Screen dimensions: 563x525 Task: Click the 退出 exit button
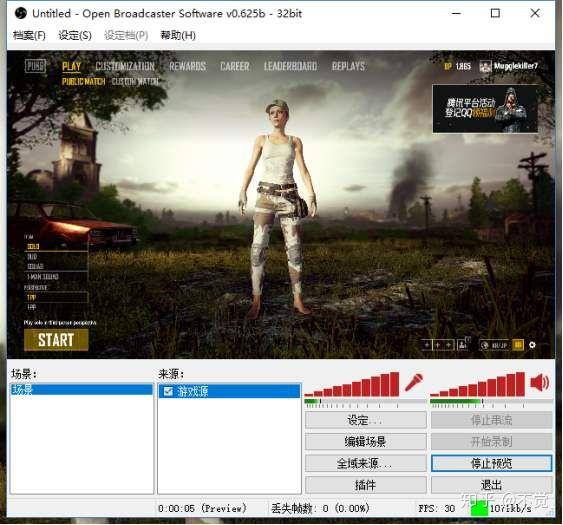click(x=492, y=485)
